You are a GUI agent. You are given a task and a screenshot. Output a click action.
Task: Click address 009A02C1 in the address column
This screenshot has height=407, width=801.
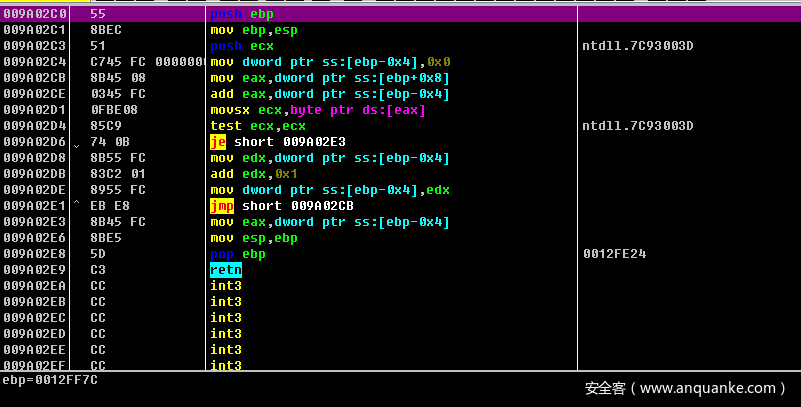click(35, 30)
